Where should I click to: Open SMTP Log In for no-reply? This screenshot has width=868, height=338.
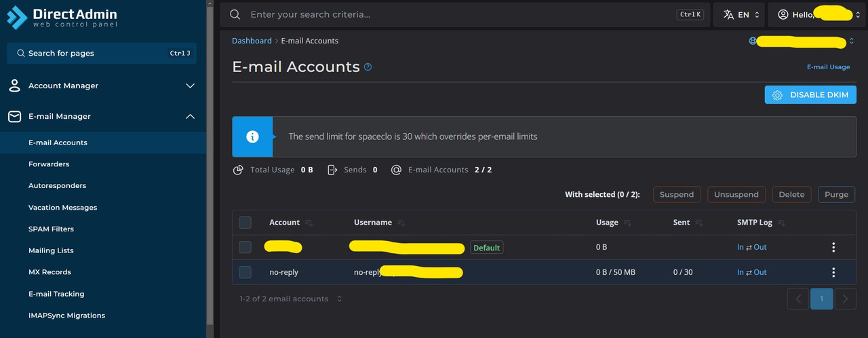click(741, 272)
